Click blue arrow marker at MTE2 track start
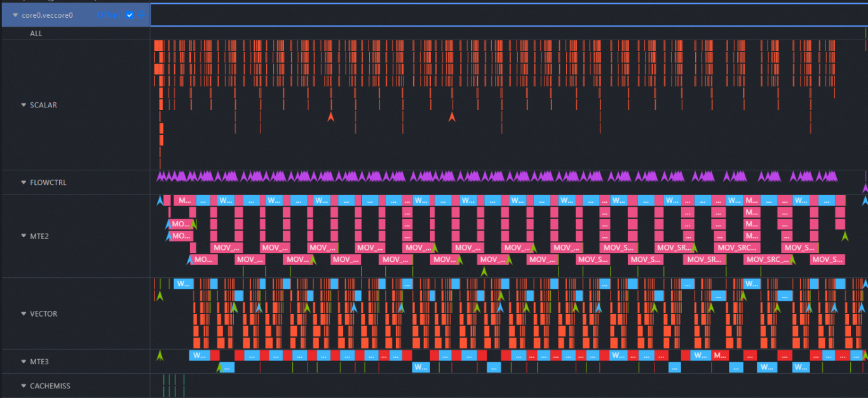The height and width of the screenshot is (398, 868). pyautogui.click(x=160, y=201)
